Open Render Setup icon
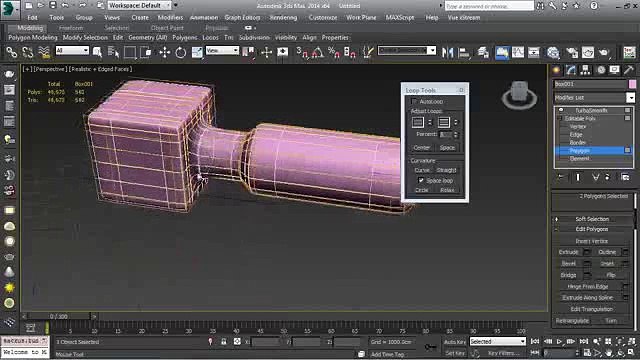 pos(571,52)
